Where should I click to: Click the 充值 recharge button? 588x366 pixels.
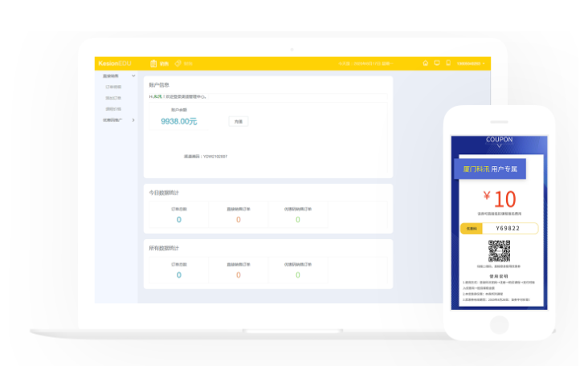click(238, 121)
